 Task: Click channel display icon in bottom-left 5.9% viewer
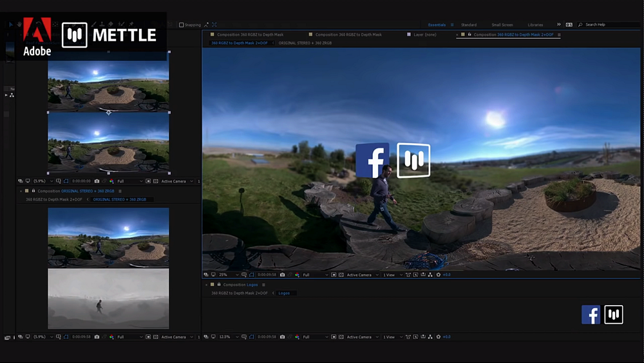[111, 337]
